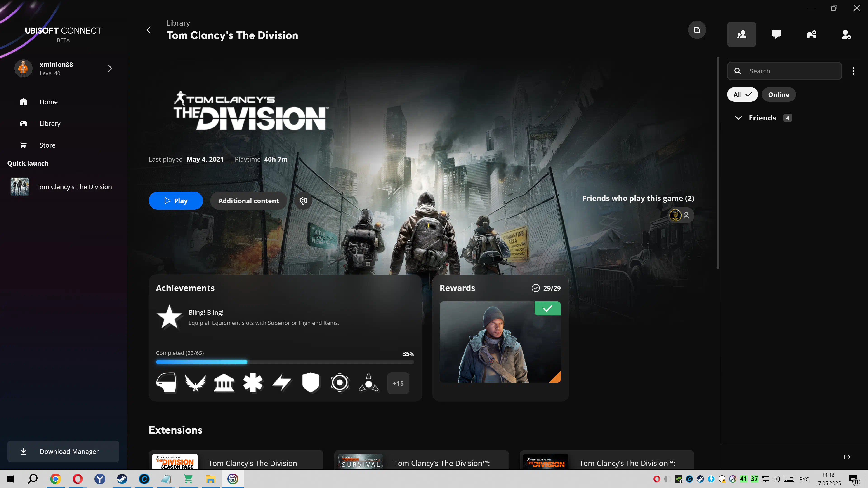Open Steam from the taskbar
The height and width of the screenshot is (488, 868).
(122, 479)
